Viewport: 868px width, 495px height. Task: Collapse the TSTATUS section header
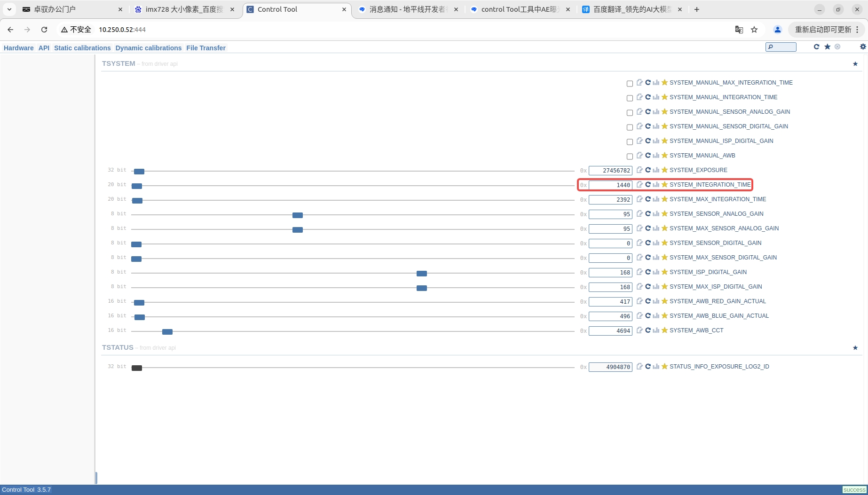pyautogui.click(x=118, y=347)
